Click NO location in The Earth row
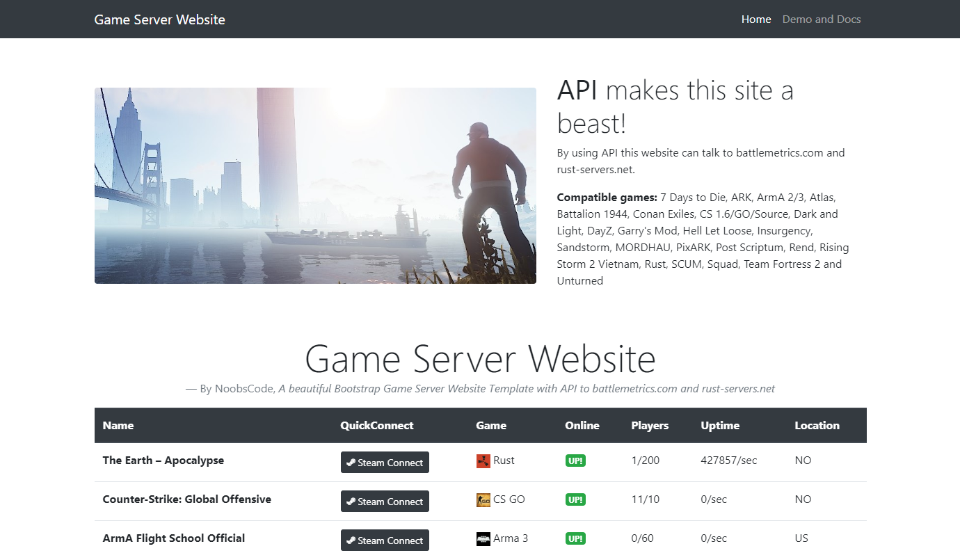 (x=803, y=461)
